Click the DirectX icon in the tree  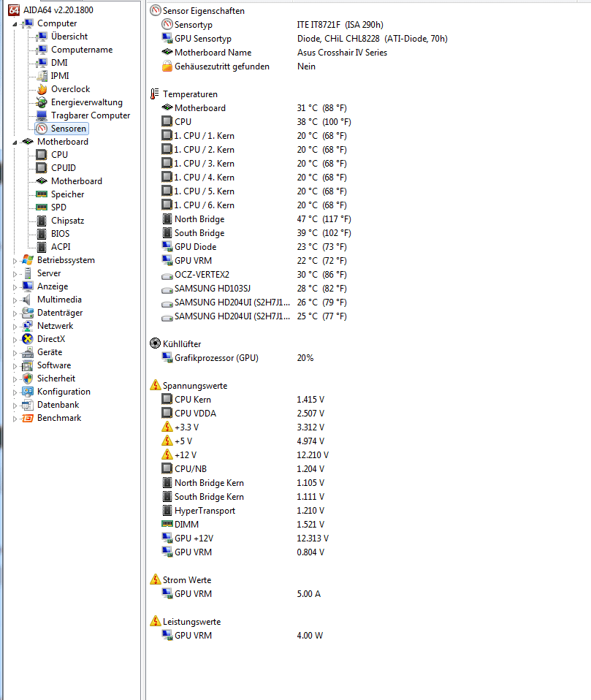tap(28, 339)
